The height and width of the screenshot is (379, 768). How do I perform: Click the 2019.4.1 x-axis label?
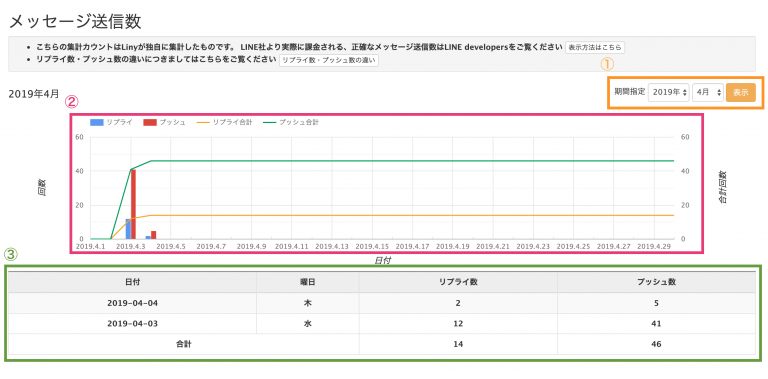(x=92, y=246)
